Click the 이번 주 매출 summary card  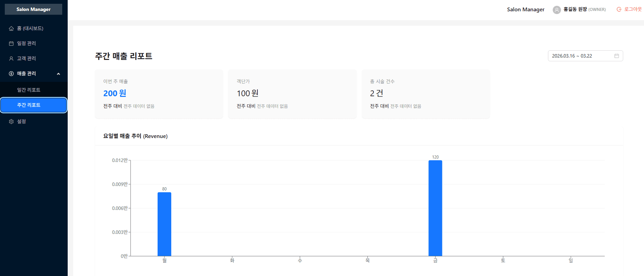159,94
